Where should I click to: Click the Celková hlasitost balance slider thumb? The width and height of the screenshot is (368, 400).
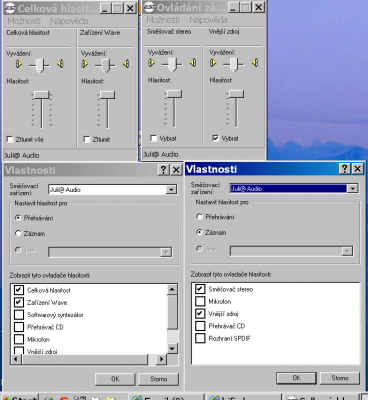[40, 65]
